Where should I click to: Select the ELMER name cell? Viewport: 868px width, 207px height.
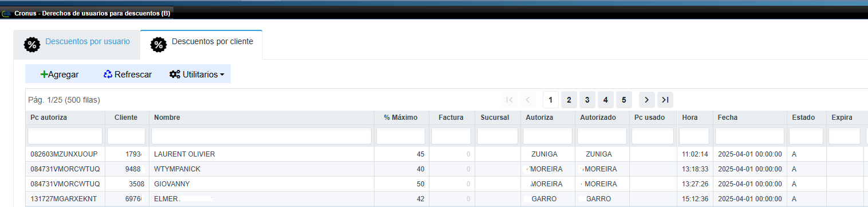click(261, 199)
